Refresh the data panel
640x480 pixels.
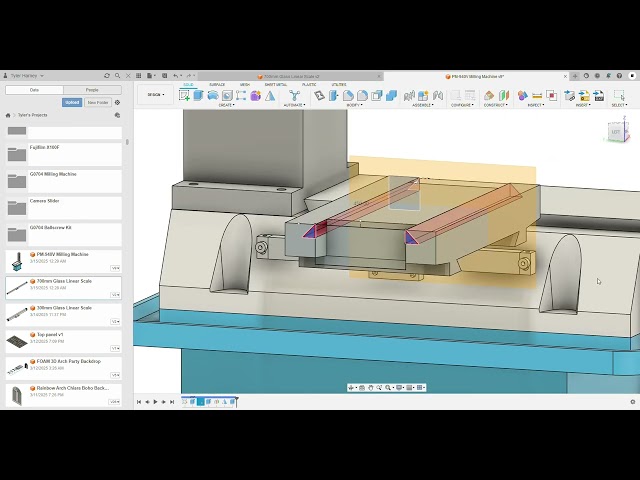(107, 76)
